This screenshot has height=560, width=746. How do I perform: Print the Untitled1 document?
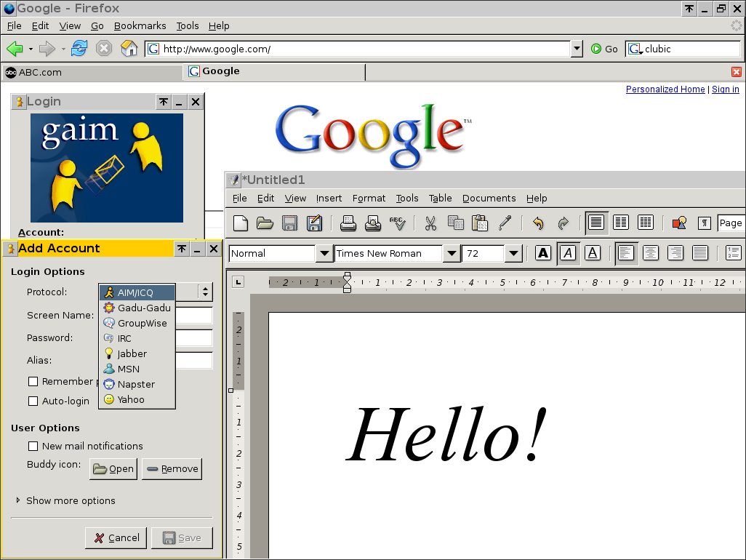click(348, 223)
